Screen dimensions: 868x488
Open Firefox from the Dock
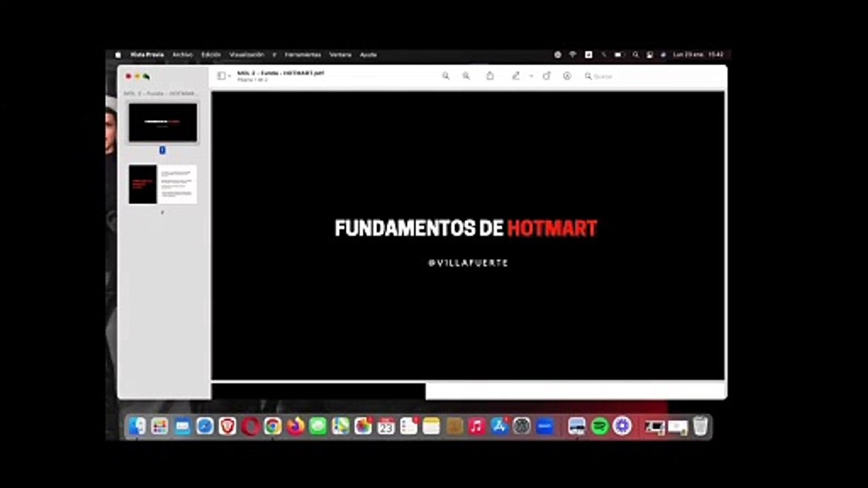tap(295, 426)
